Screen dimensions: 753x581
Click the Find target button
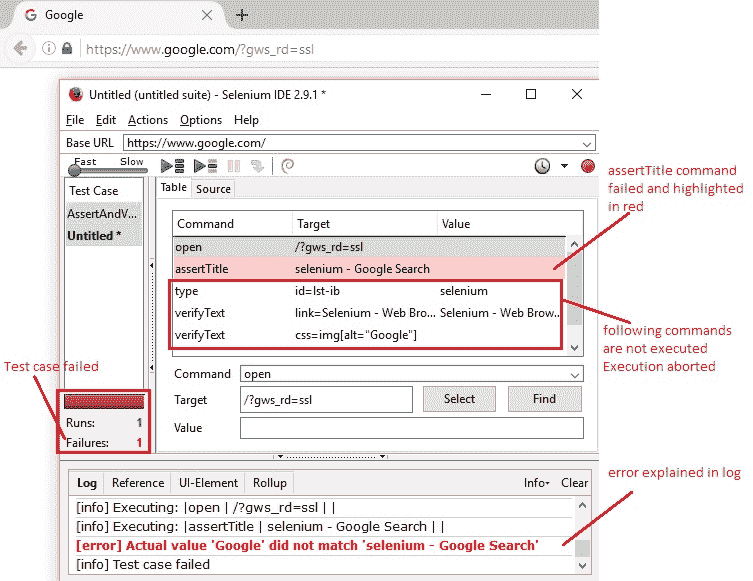click(545, 399)
